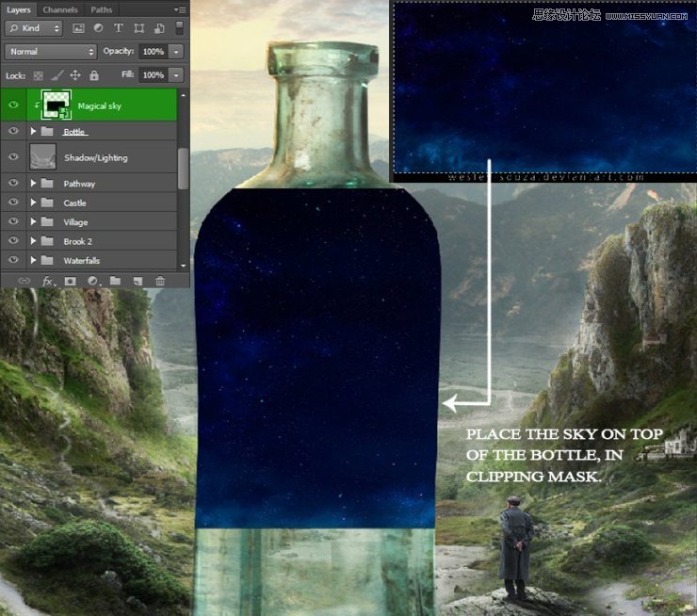Hide the Bottle group
The width and height of the screenshot is (697, 616).
pyautogui.click(x=13, y=131)
